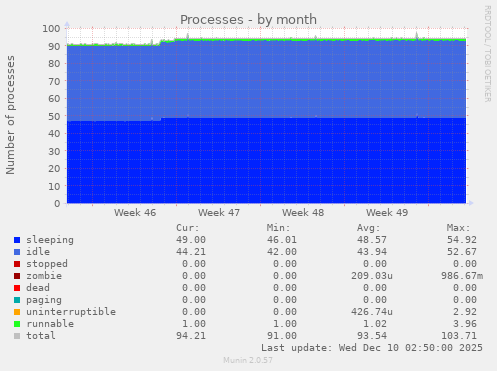Screen dimensions: 497x371
Task: Click idle minimum value 42.00
Action: pyautogui.click(x=282, y=252)
